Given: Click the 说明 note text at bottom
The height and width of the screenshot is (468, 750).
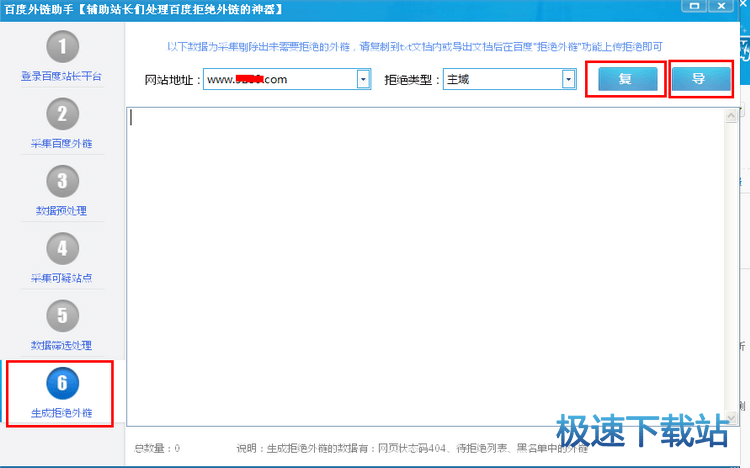Looking at the screenshot, I should pyautogui.click(x=412, y=448).
